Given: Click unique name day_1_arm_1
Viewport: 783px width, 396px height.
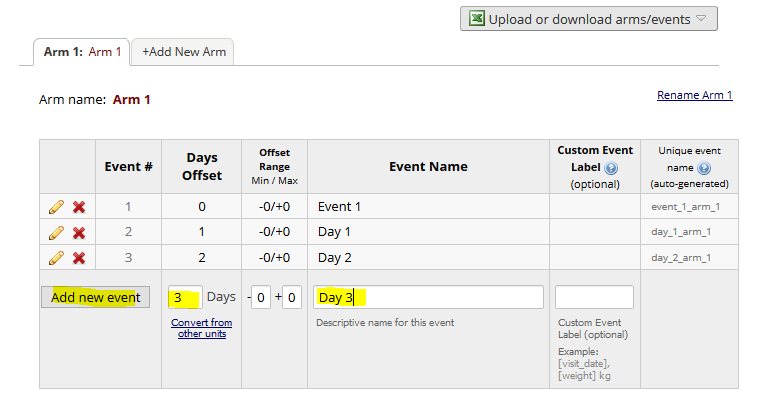Looking at the screenshot, I should [681, 232].
